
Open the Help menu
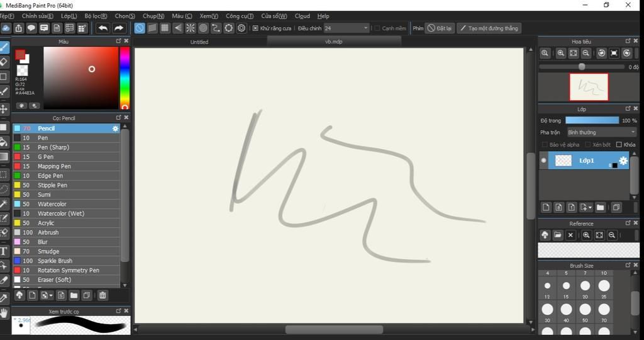[323, 16]
